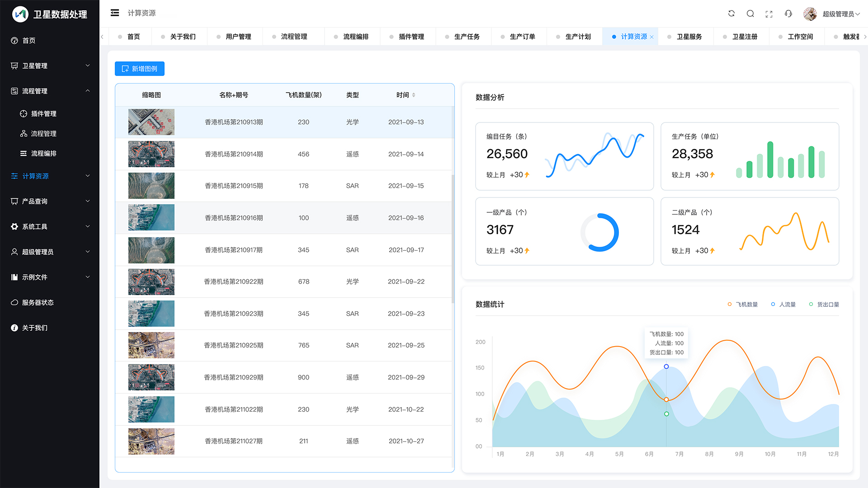Click the 一级产品 circular progress ring
Screen dimensions: 868x488
click(599, 232)
